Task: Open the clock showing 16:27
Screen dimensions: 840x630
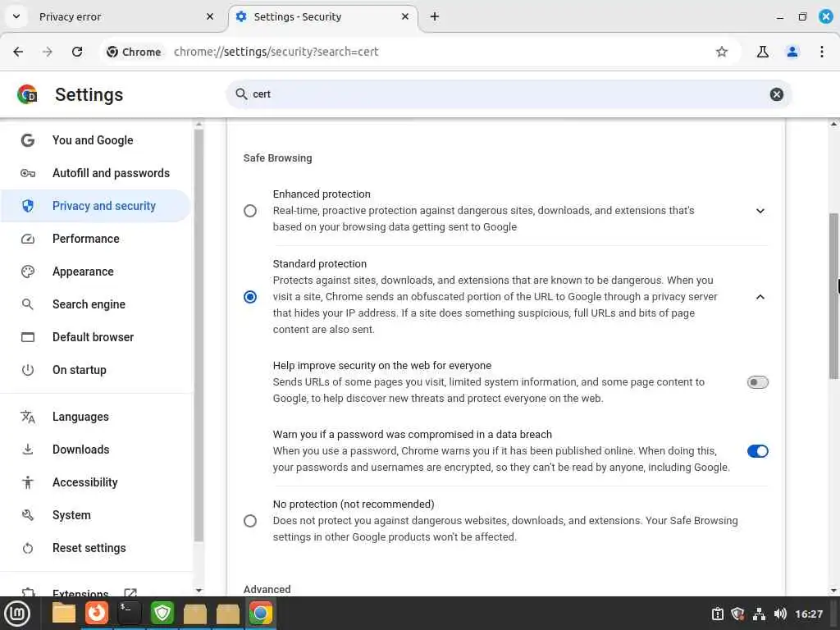Action: [x=809, y=614]
